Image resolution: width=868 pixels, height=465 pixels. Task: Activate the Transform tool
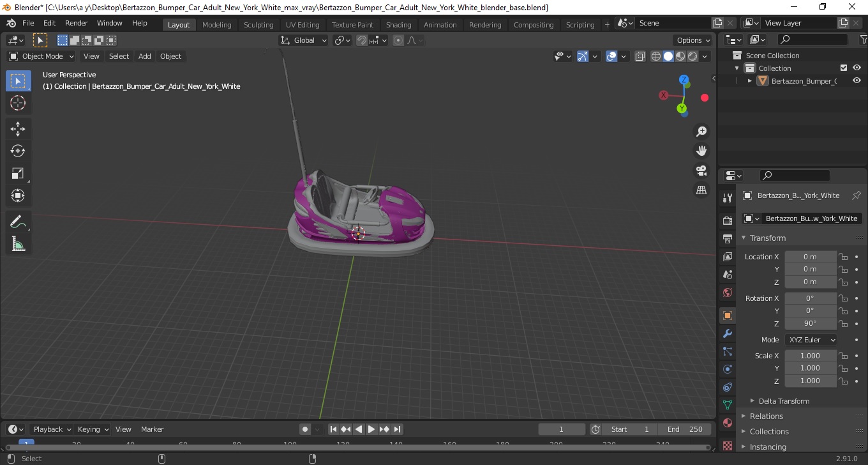[x=18, y=195]
